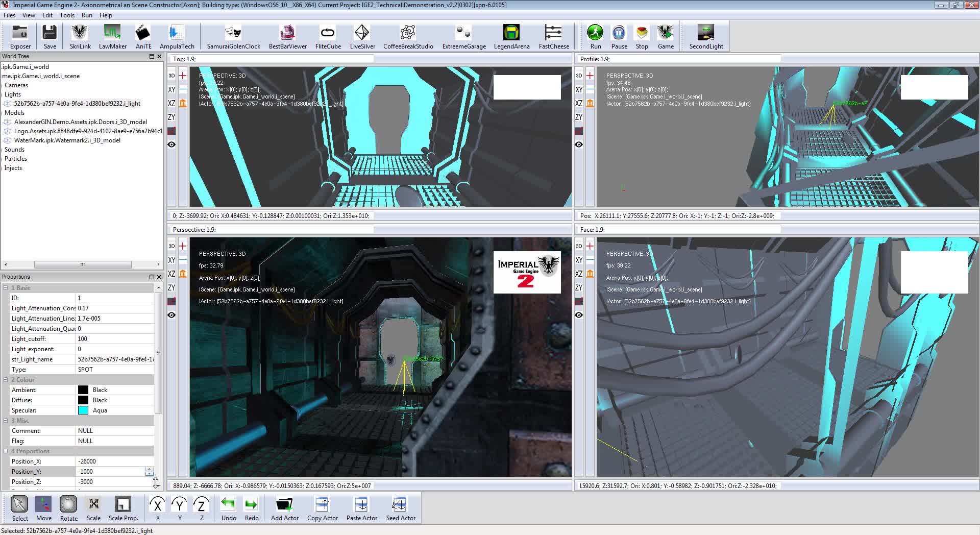The height and width of the screenshot is (535, 980).
Task: Switch Top viewport to XY view
Action: click(x=171, y=89)
